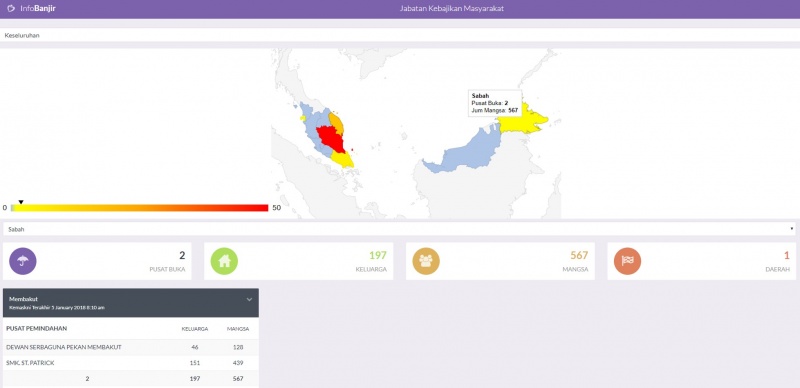This screenshot has width=800, height=388.
Task: Select the DEWAN SERBAGUNA PEKAN MEMBAKUT row
Action: click(131, 347)
